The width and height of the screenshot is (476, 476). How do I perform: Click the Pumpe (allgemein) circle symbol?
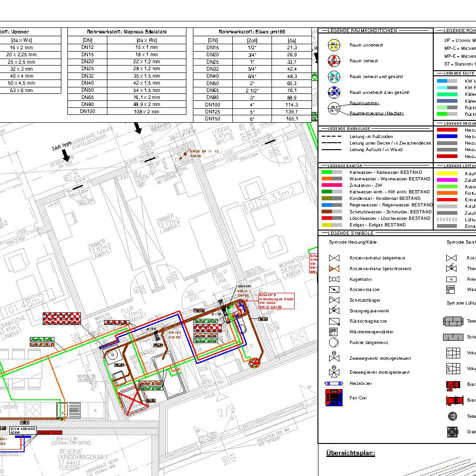click(334, 343)
